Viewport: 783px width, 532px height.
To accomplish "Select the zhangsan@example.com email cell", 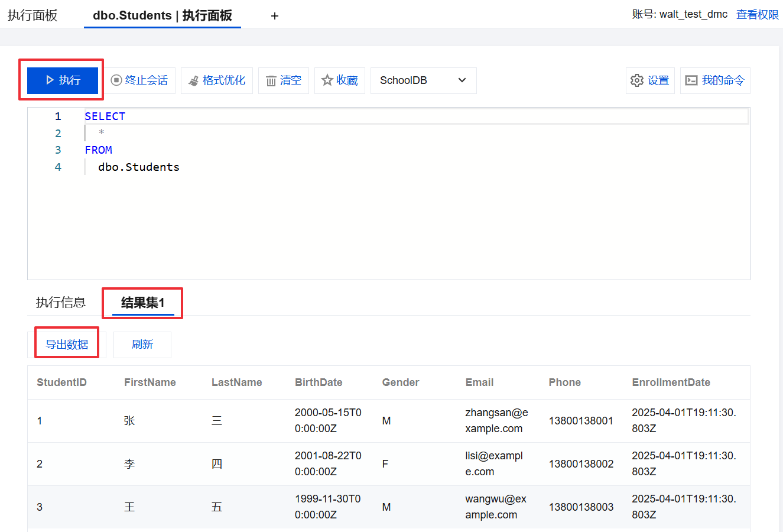I will tap(496, 420).
